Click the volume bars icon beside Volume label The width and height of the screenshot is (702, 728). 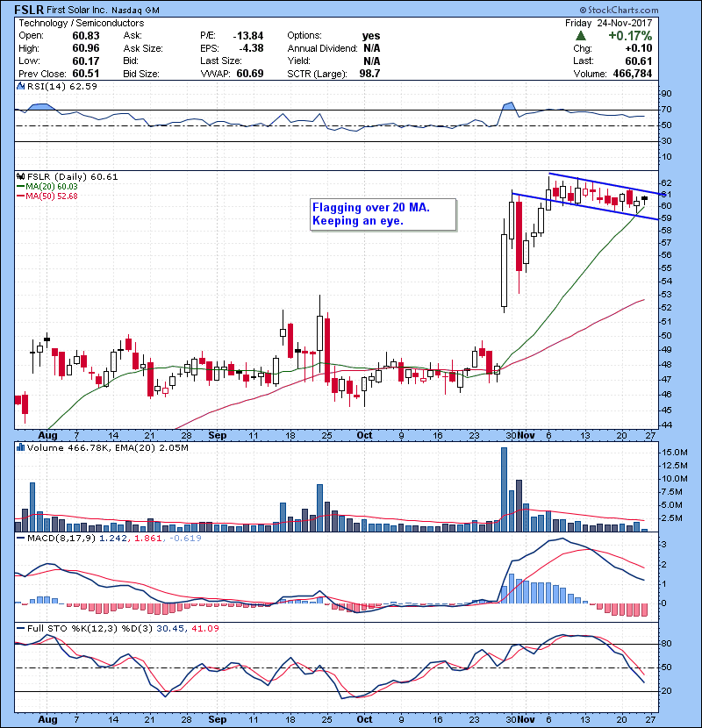tap(20, 447)
